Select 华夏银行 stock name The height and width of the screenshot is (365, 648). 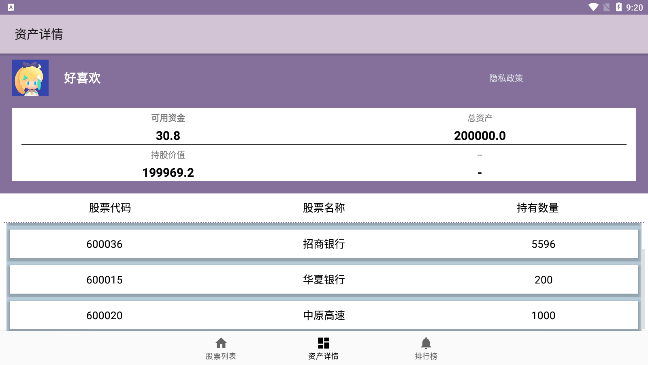(324, 280)
